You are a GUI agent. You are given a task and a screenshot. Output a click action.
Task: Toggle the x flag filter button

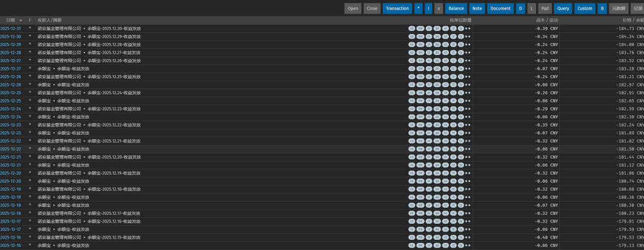[x=439, y=8]
